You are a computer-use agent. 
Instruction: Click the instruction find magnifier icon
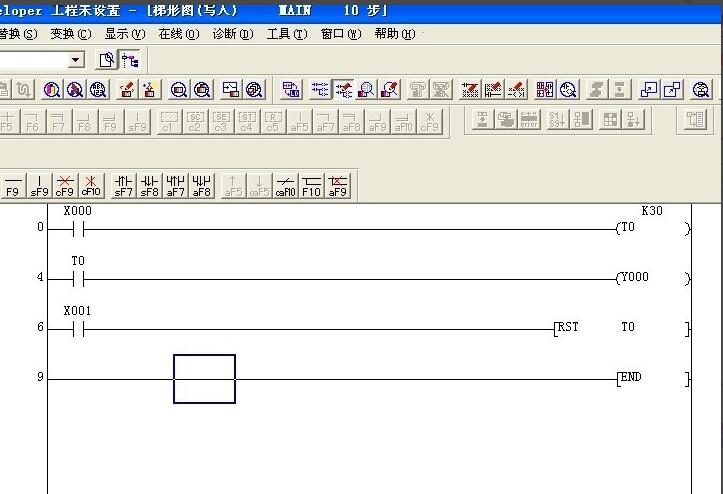click(75, 89)
